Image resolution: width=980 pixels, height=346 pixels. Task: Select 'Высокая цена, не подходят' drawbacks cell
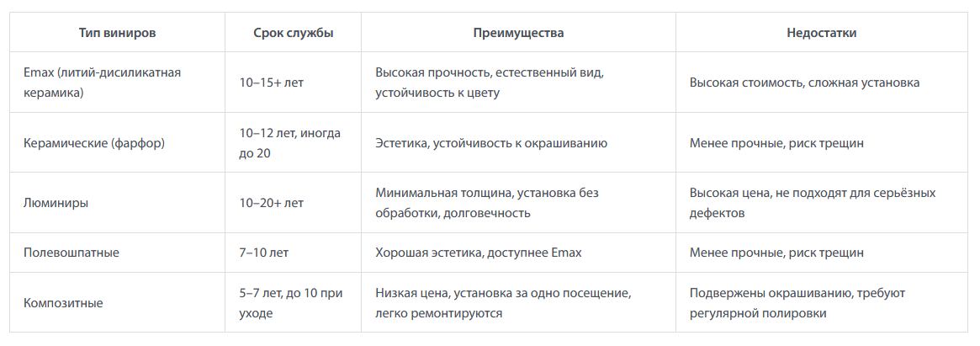(821, 203)
